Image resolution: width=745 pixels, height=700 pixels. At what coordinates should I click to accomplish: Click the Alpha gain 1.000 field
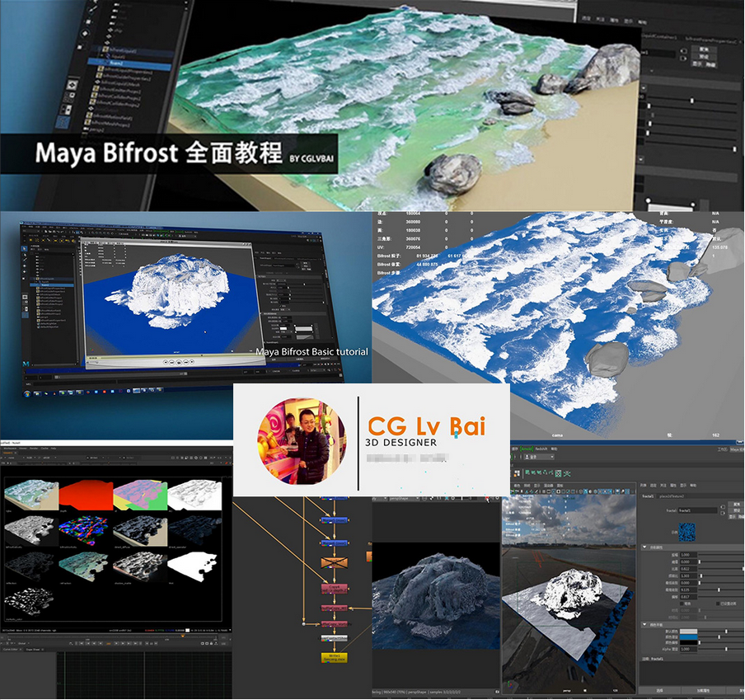pos(689,649)
